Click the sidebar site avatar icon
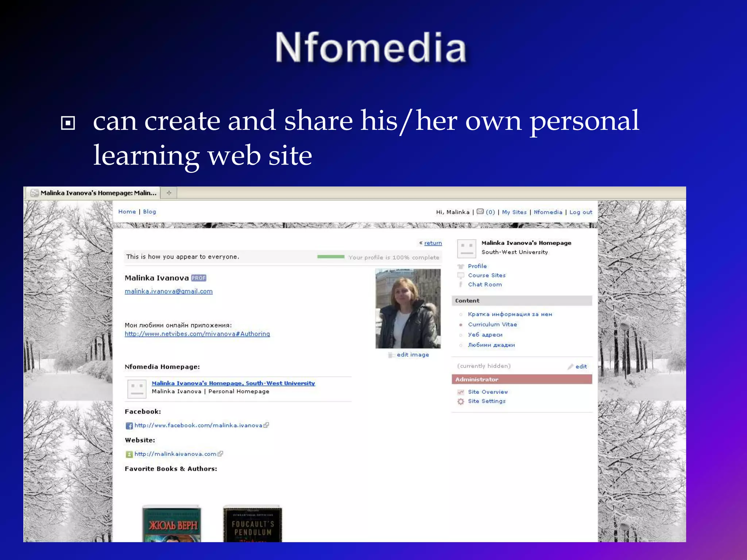This screenshot has width=747, height=560. click(x=467, y=249)
